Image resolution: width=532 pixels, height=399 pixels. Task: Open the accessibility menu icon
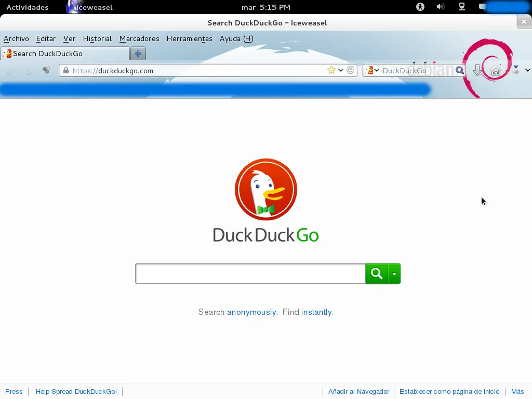(420, 7)
